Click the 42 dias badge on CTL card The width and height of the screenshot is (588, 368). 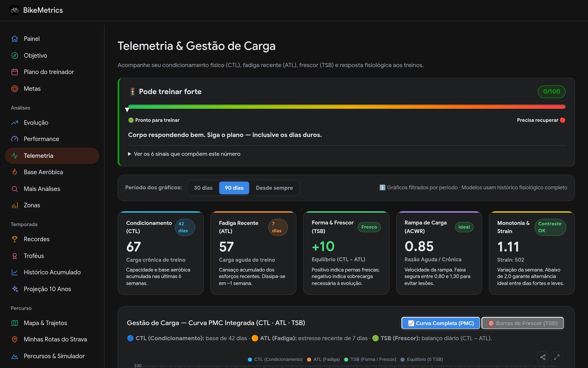click(x=185, y=227)
